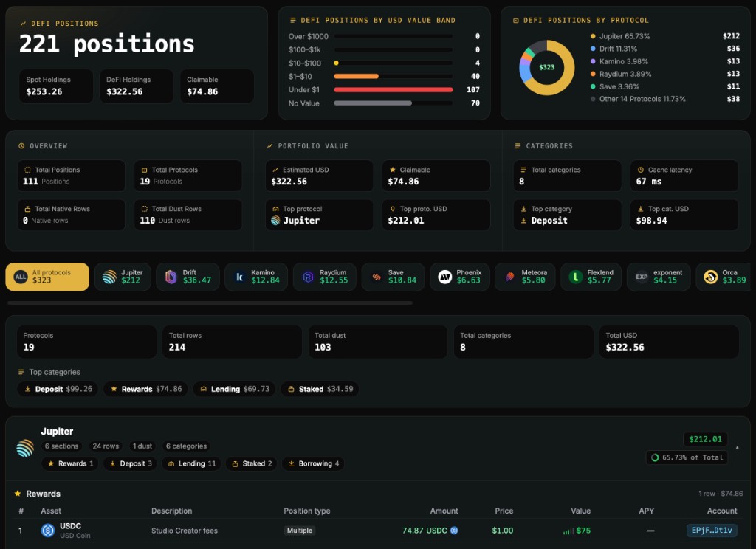
Task: Click the DeFi Positions by Protocol header icon
Action: point(516,20)
